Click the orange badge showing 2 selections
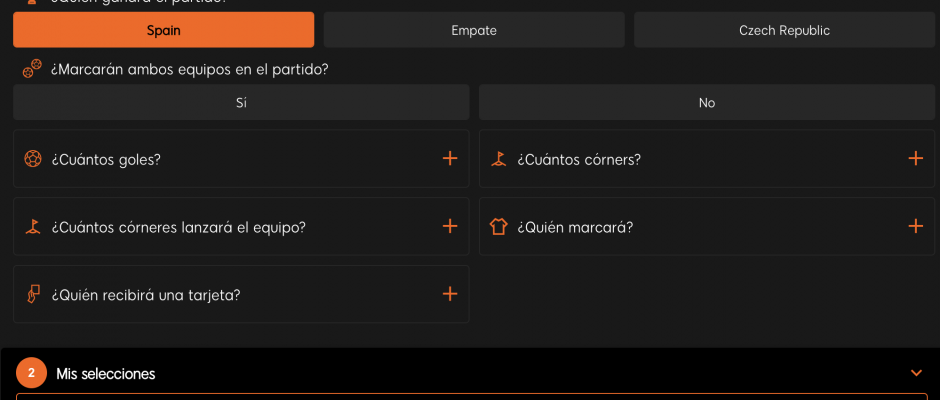 coord(32,373)
